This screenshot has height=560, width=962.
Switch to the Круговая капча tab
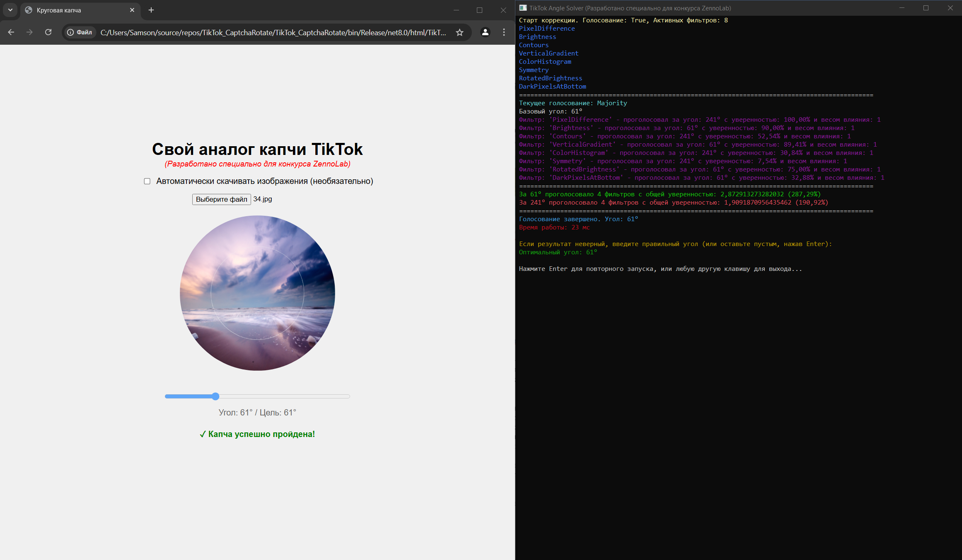click(x=75, y=10)
